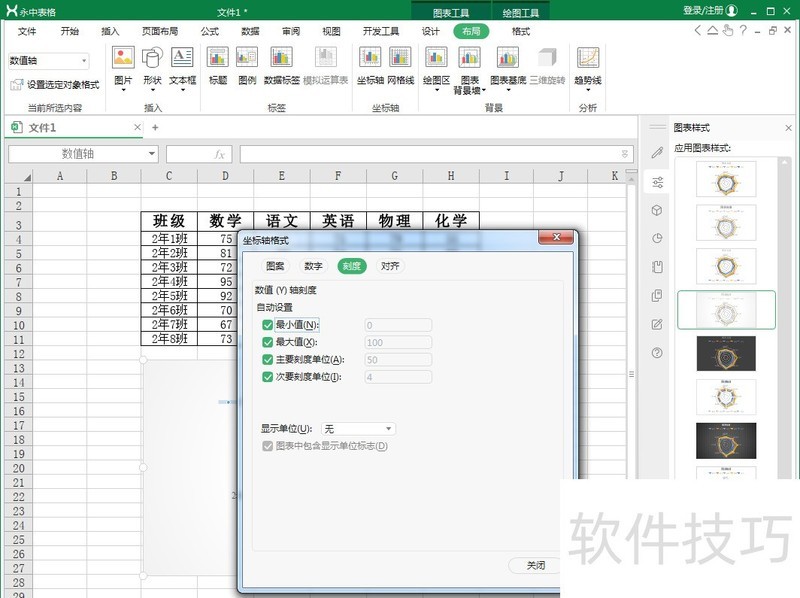This screenshot has width=800, height=598.
Task: Uncheck the 次要刻度单位(I) checkbox
Action: pyautogui.click(x=267, y=377)
